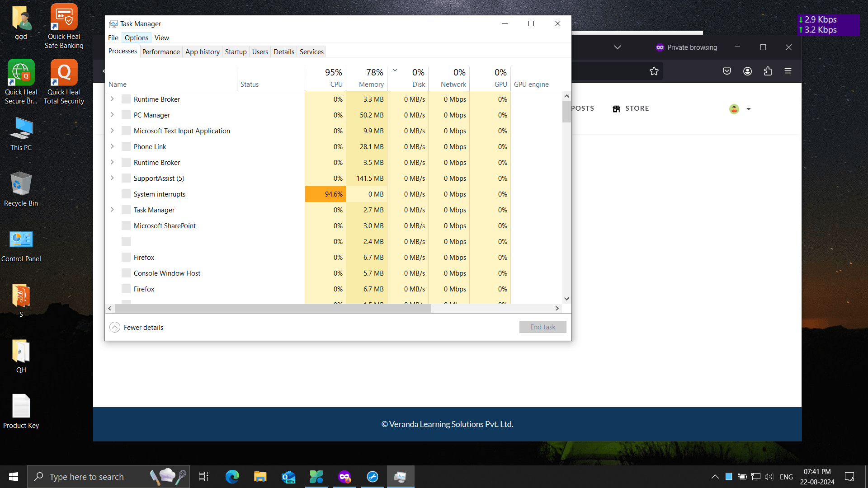
Task: Open Quick Heal Total Security desktop icon
Action: coord(64,82)
